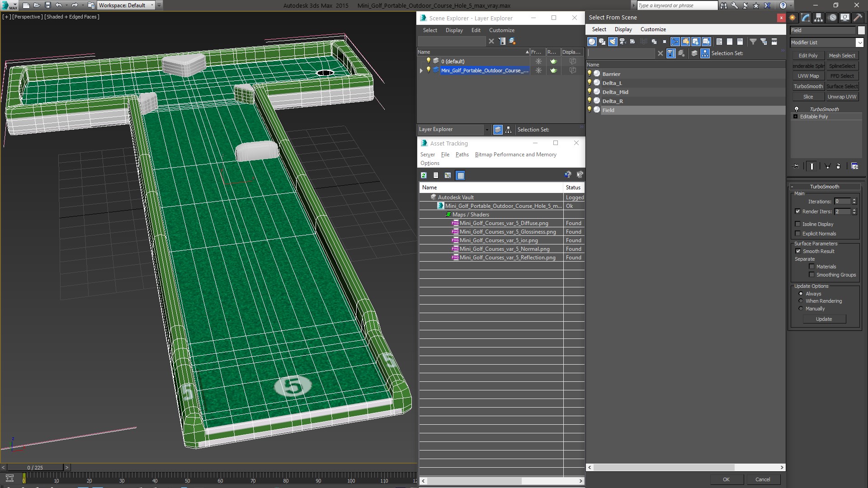
Task: Click the OK button
Action: pyautogui.click(x=726, y=479)
